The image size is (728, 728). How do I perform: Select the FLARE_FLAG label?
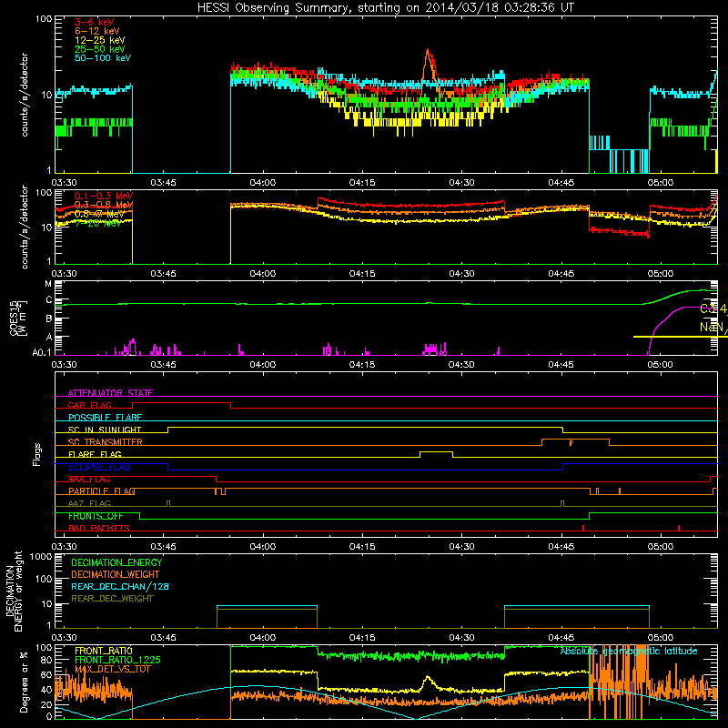(95, 454)
